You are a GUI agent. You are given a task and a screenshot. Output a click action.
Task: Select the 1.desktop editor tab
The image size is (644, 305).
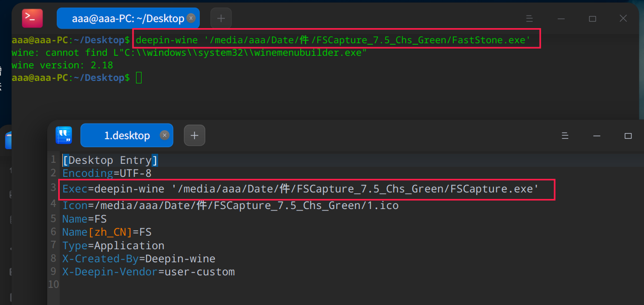[126, 135]
